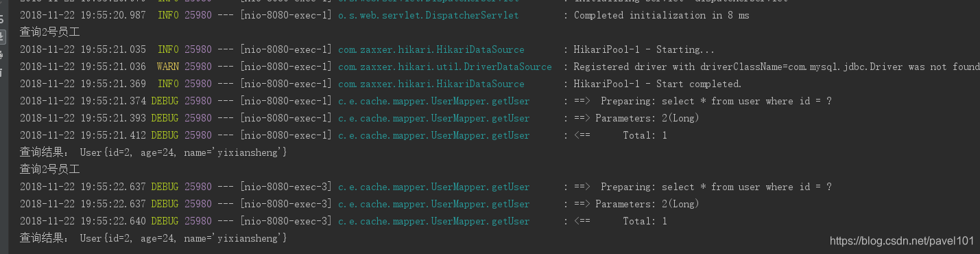The width and height of the screenshot is (980, 254).
Task: Select 'Parameters: 2(Long)' in the 19:55:21.393 row
Action: pyautogui.click(x=647, y=118)
